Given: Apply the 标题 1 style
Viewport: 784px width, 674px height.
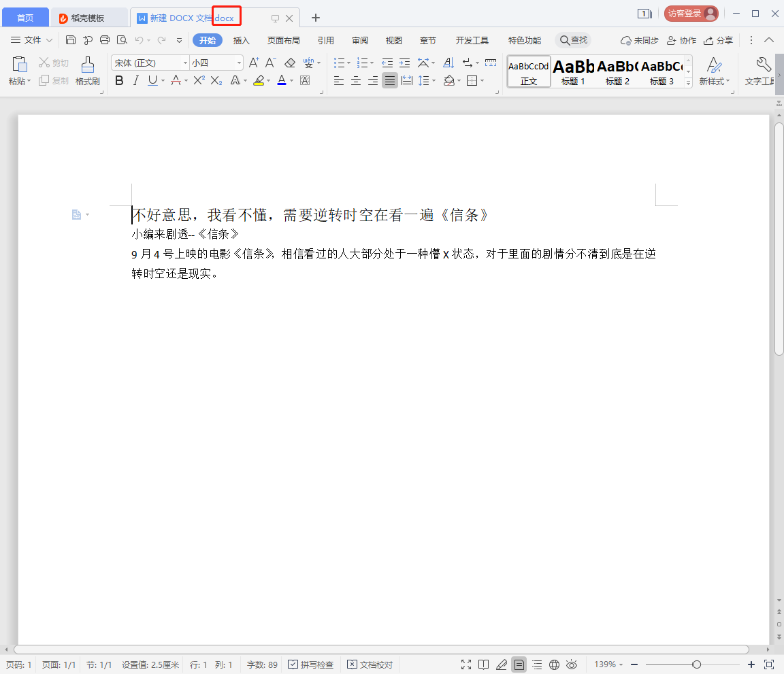Looking at the screenshot, I should (574, 70).
